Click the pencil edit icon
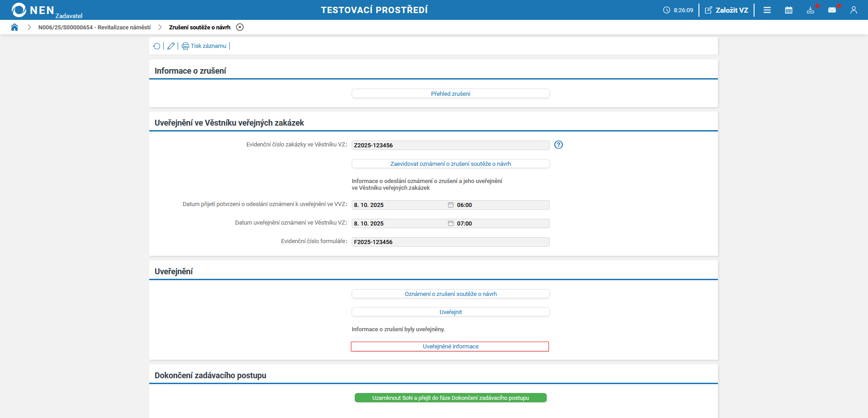The image size is (868, 418). (x=171, y=46)
